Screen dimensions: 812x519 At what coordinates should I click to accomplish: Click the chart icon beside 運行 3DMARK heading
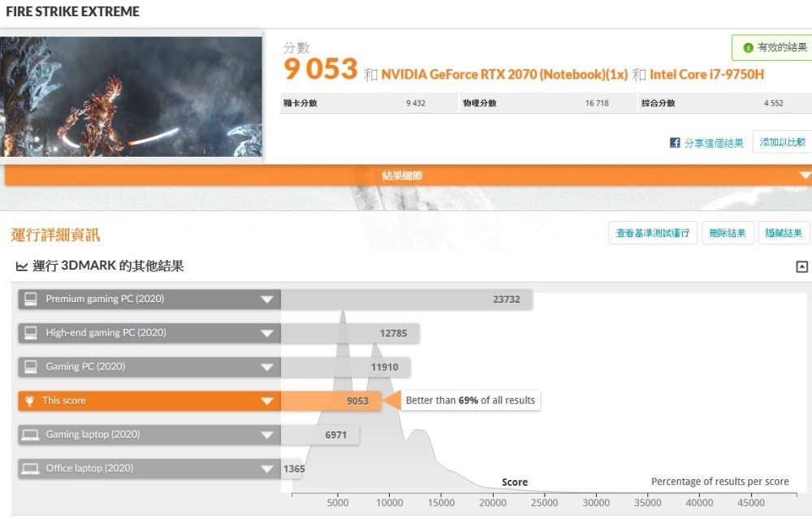click(x=22, y=266)
